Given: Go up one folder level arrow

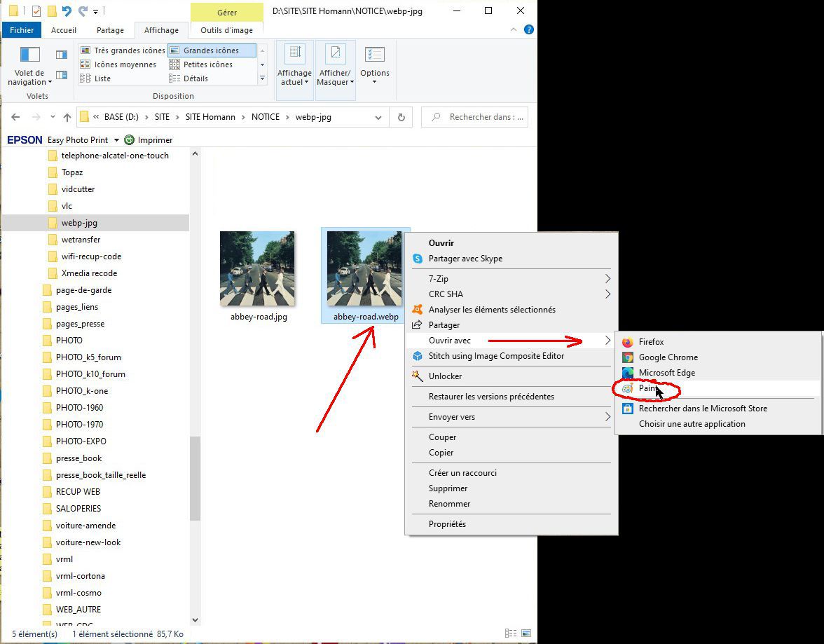Looking at the screenshot, I should tap(67, 117).
